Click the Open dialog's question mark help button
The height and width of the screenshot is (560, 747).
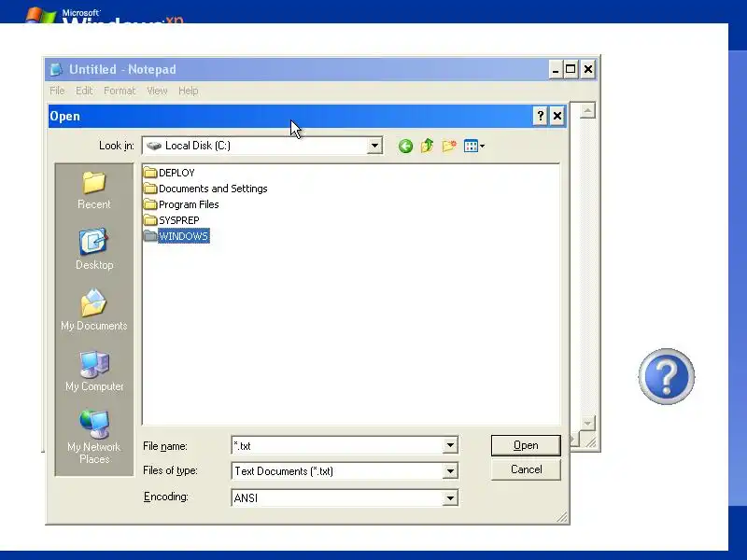coord(540,116)
